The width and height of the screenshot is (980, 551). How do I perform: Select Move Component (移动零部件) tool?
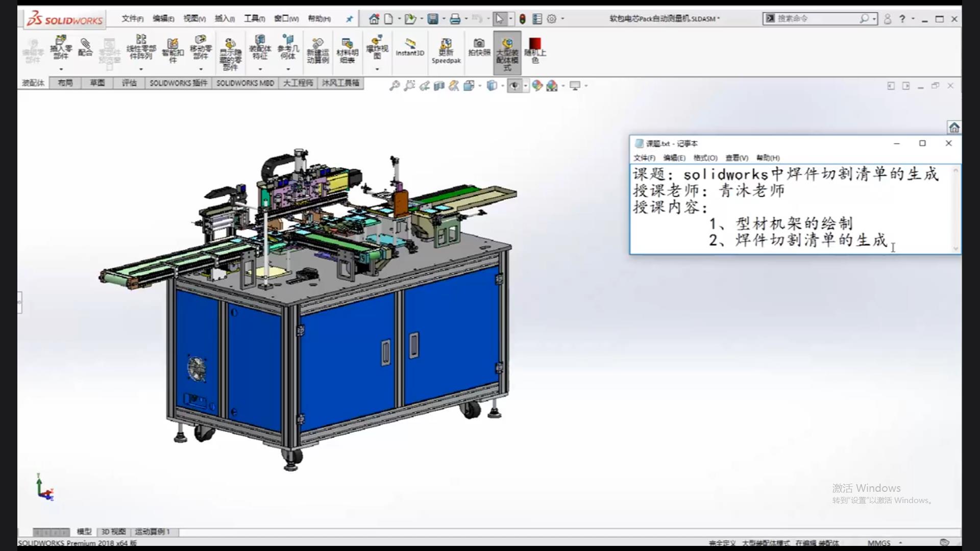point(201,47)
